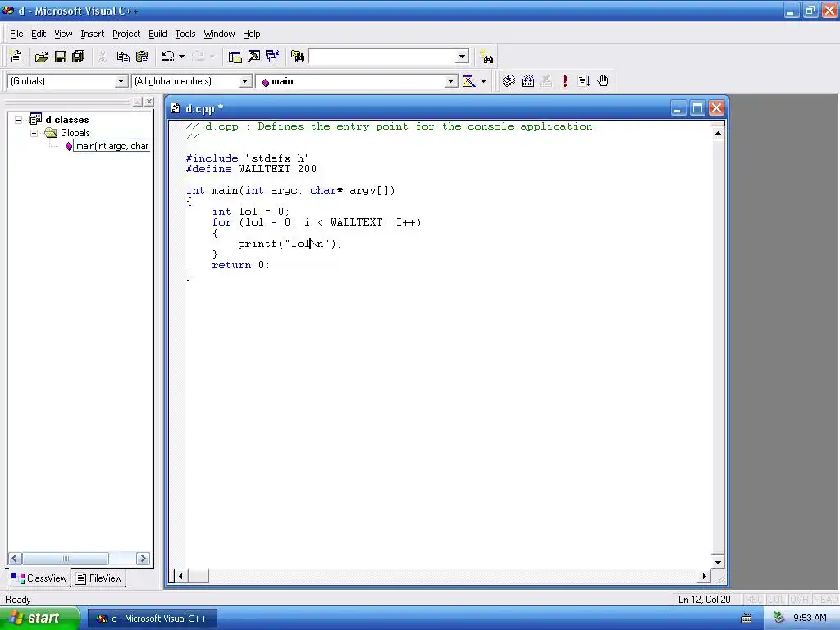Click the WizardBar actions wand icon

[468, 81]
